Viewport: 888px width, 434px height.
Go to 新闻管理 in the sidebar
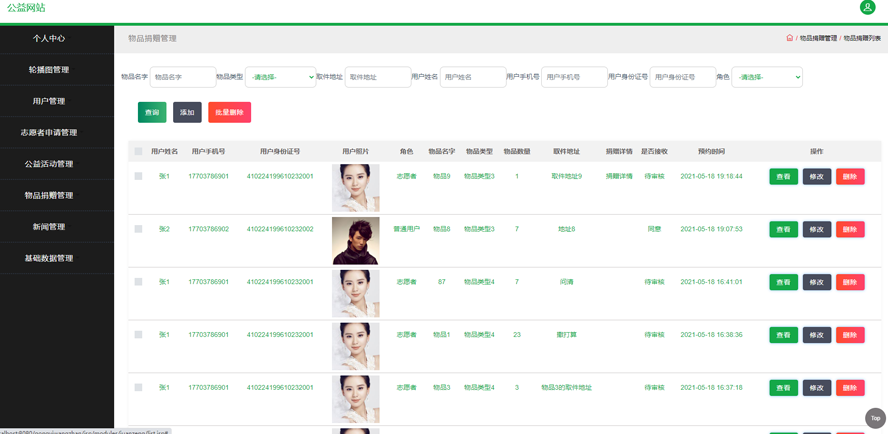coord(49,227)
